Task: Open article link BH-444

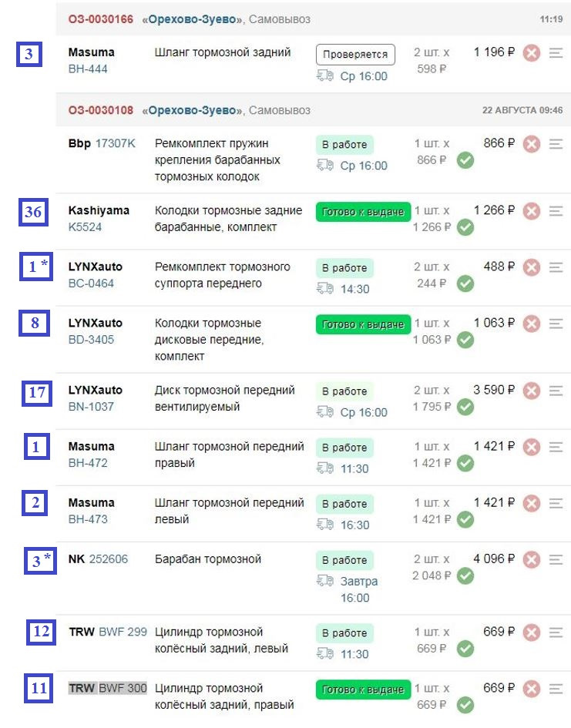Action: coord(88,69)
